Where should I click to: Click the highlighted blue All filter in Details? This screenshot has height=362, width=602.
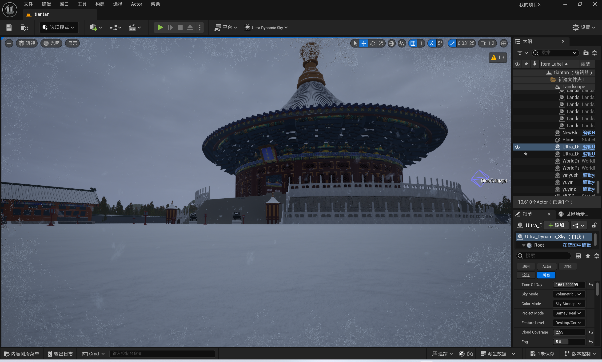tap(546, 275)
